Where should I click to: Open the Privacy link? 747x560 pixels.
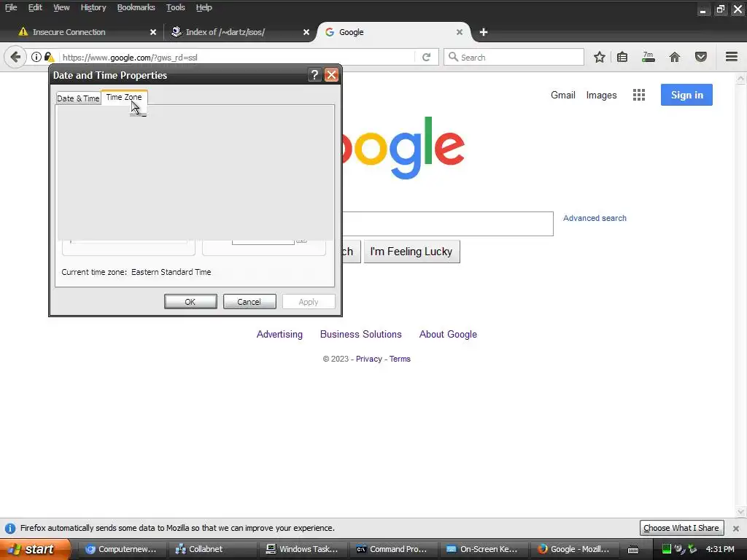[x=368, y=359]
